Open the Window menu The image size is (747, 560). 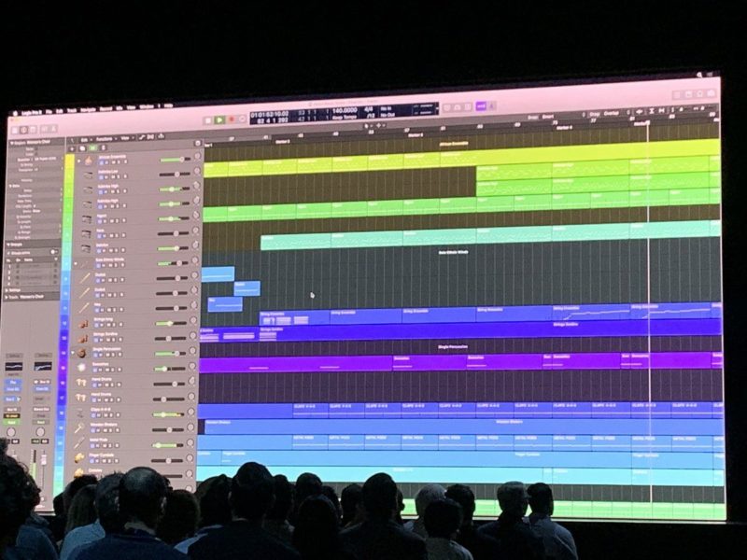145,106
